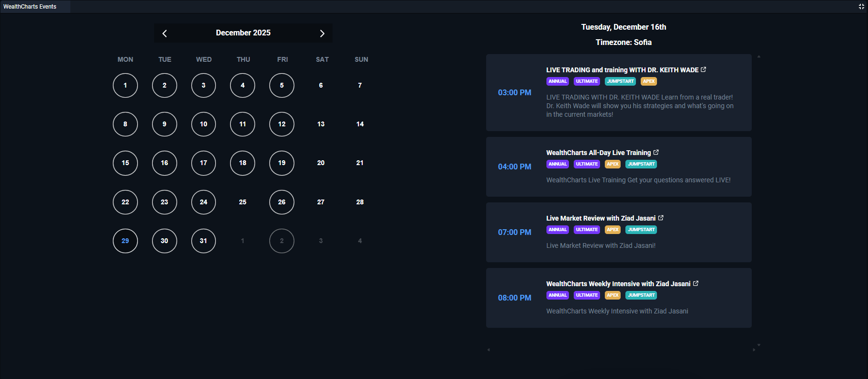Viewport: 868px width, 379px height.
Task: Select greyed January 2 on the calendar
Action: [282, 241]
